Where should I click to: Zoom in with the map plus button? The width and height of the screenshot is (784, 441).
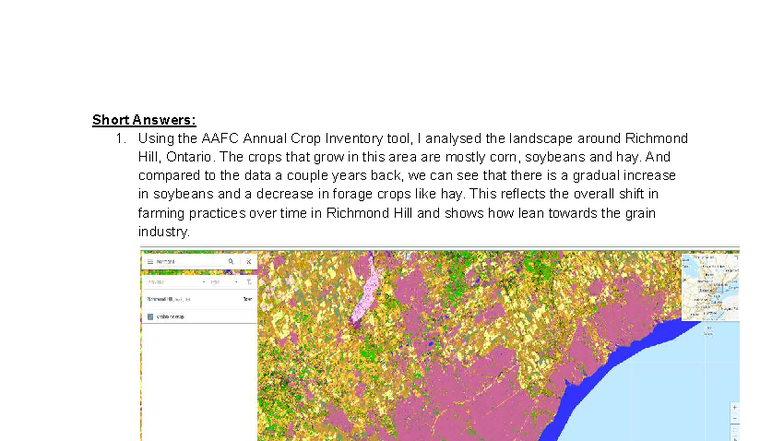coord(734,408)
